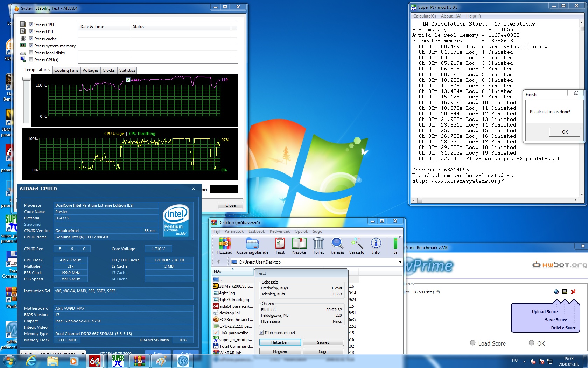Open the Calculate(C) menu in Super PI
The image size is (588, 368).
pos(425,16)
